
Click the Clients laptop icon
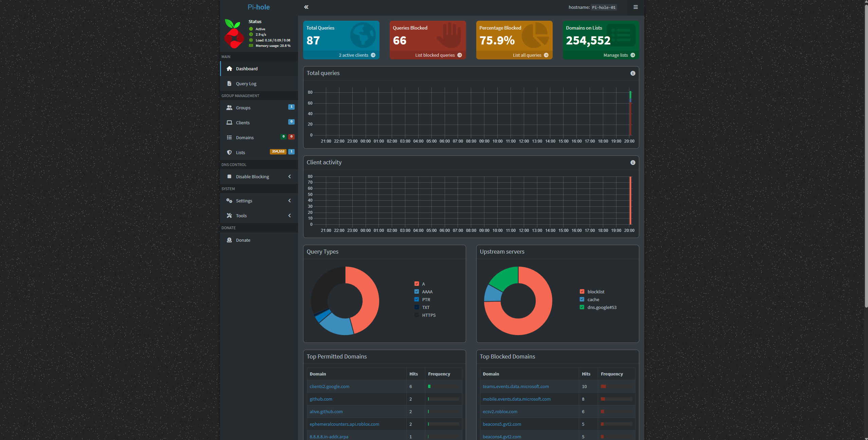click(x=229, y=123)
